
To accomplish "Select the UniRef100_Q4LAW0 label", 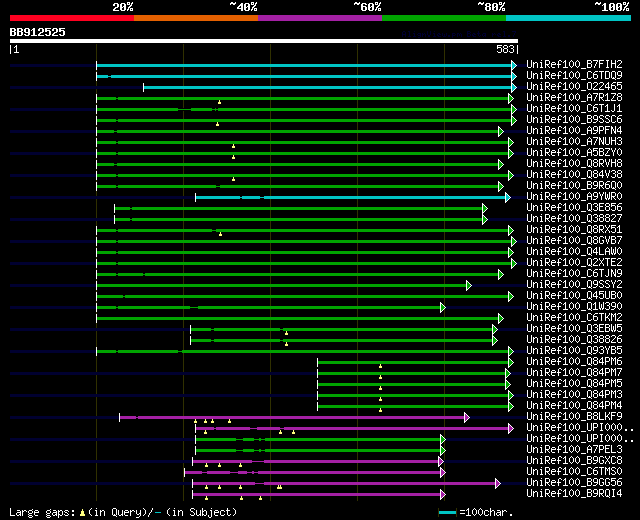I will (574, 252).
